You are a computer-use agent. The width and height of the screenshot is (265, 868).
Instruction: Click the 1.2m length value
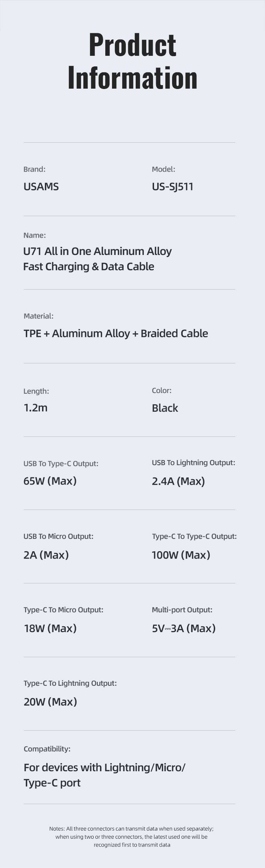click(35, 408)
